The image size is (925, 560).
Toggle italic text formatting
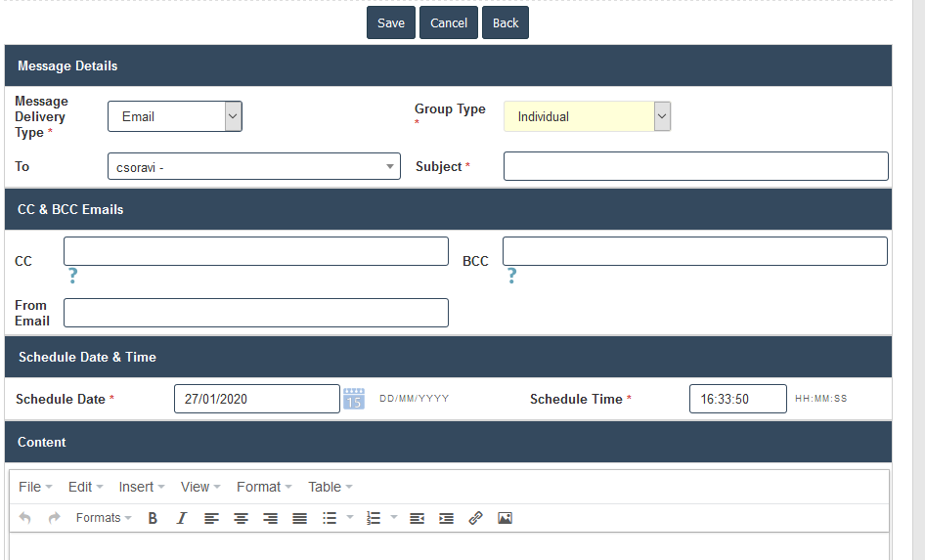(x=181, y=518)
